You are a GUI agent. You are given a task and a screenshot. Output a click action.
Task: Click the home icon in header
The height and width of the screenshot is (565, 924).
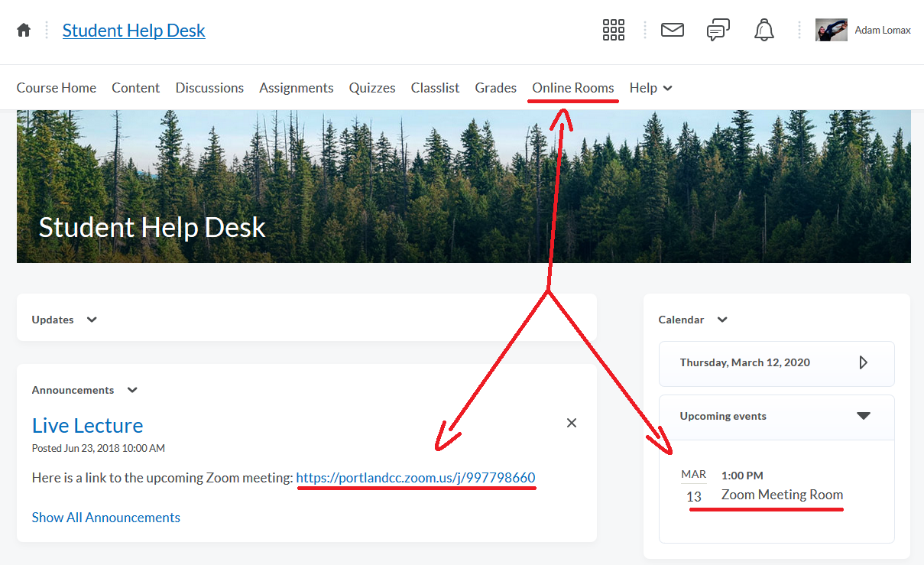(24, 31)
